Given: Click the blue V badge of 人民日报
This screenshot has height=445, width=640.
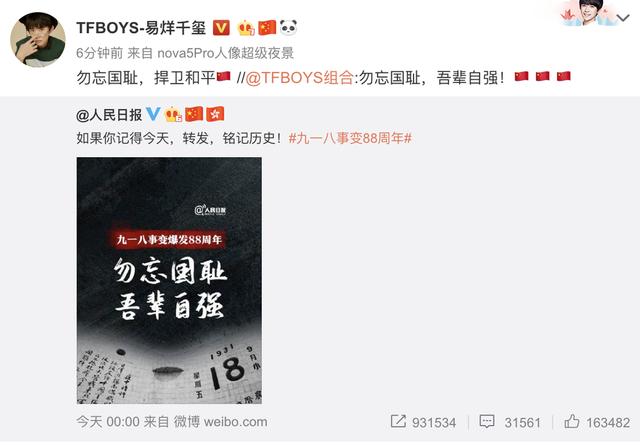Looking at the screenshot, I should 153,114.
